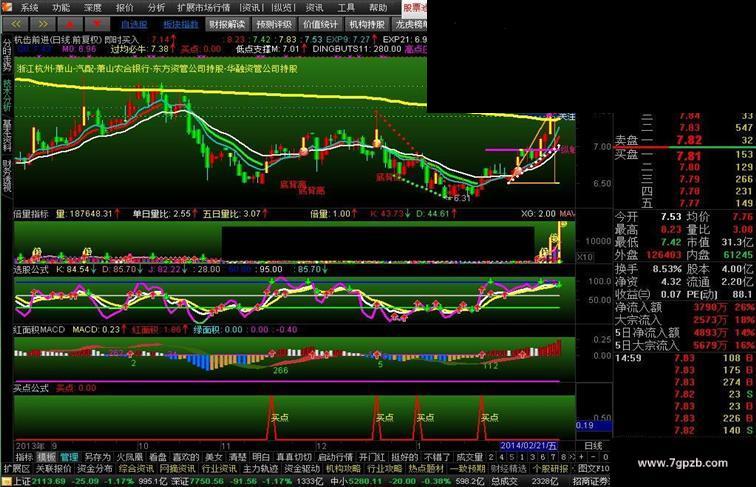Select the 成交量 template
The width and height of the screenshot is (756, 487).
click(x=469, y=457)
